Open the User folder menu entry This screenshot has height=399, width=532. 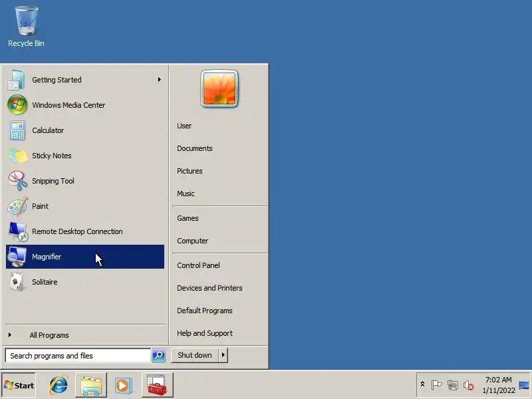(x=184, y=126)
